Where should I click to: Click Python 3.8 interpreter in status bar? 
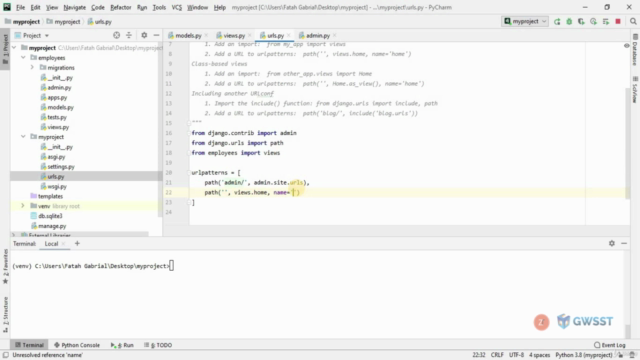click(584, 355)
